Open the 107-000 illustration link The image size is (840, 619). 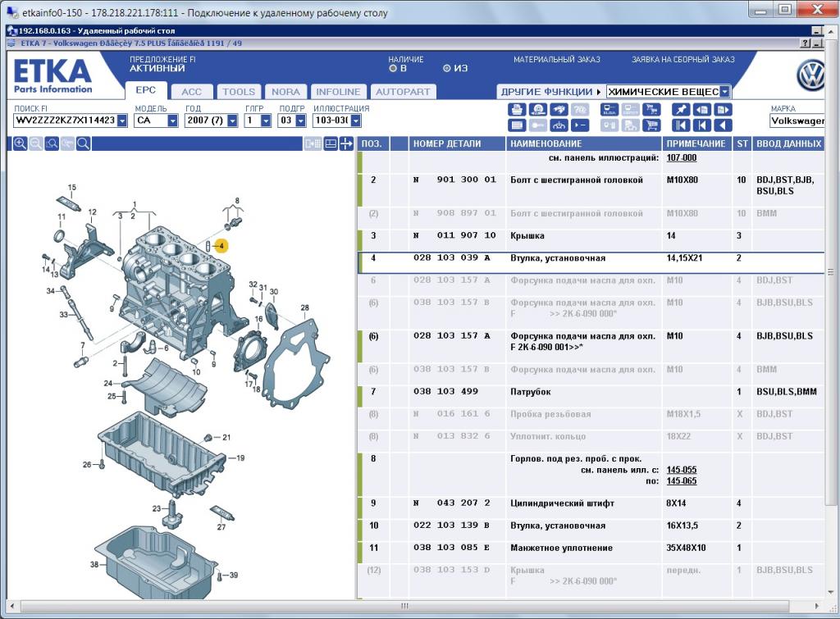[x=682, y=158]
